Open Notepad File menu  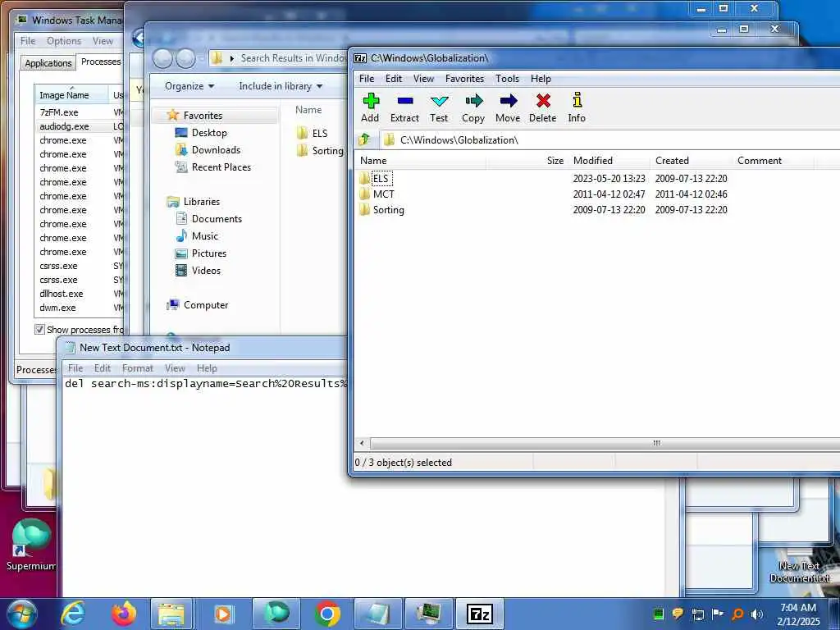(x=75, y=368)
